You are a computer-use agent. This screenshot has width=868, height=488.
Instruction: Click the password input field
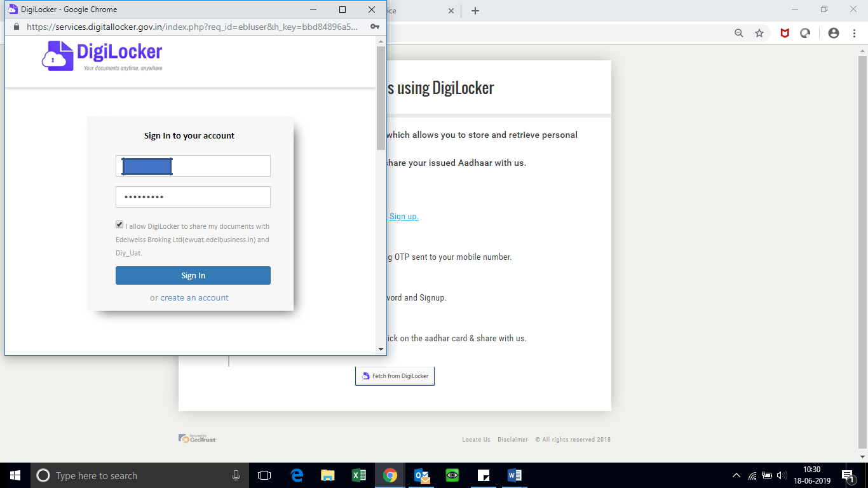(193, 197)
